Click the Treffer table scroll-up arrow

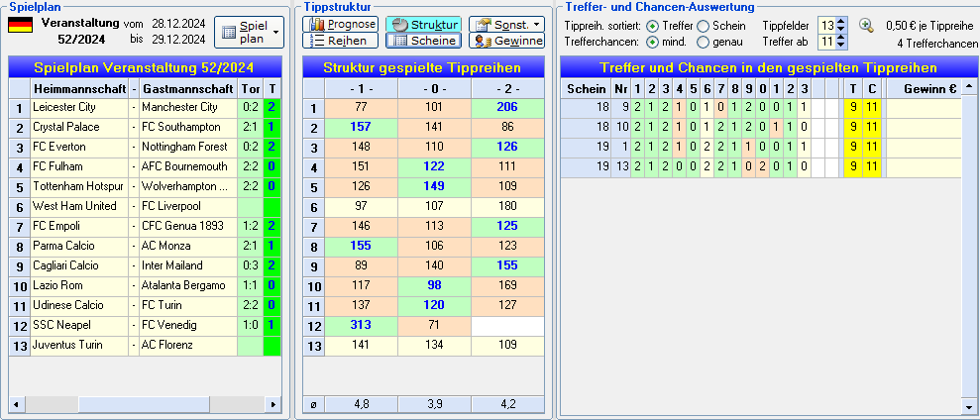pyautogui.click(x=969, y=85)
